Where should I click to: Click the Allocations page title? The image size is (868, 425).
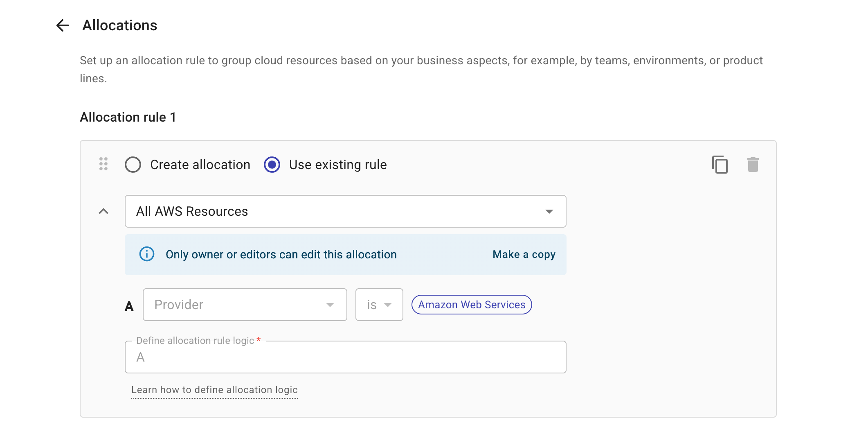point(120,25)
